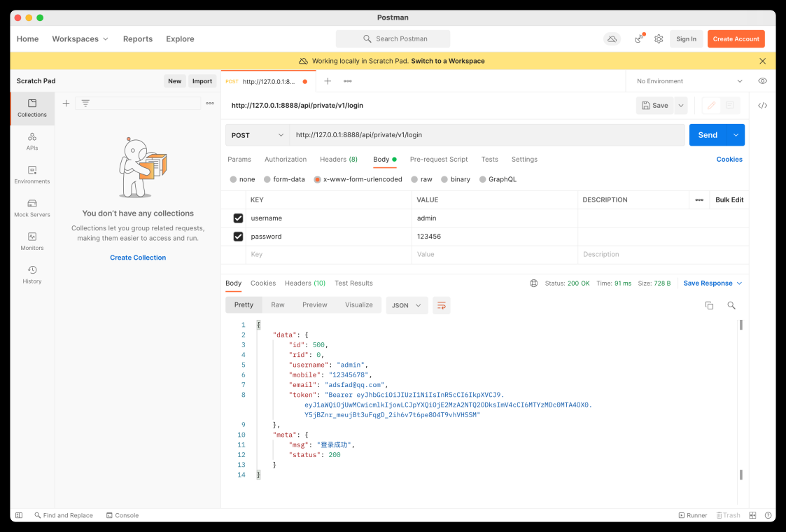786x532 pixels.
Task: Expand the No Environment selector
Action: pos(689,81)
